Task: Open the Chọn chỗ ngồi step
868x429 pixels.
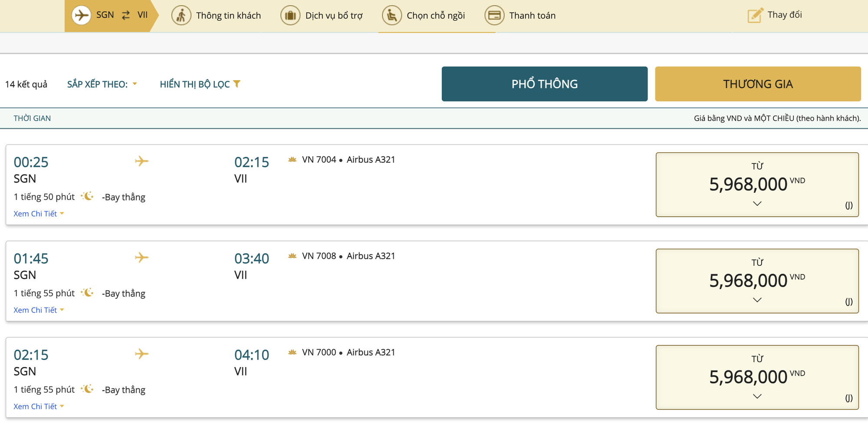Action: (x=424, y=16)
